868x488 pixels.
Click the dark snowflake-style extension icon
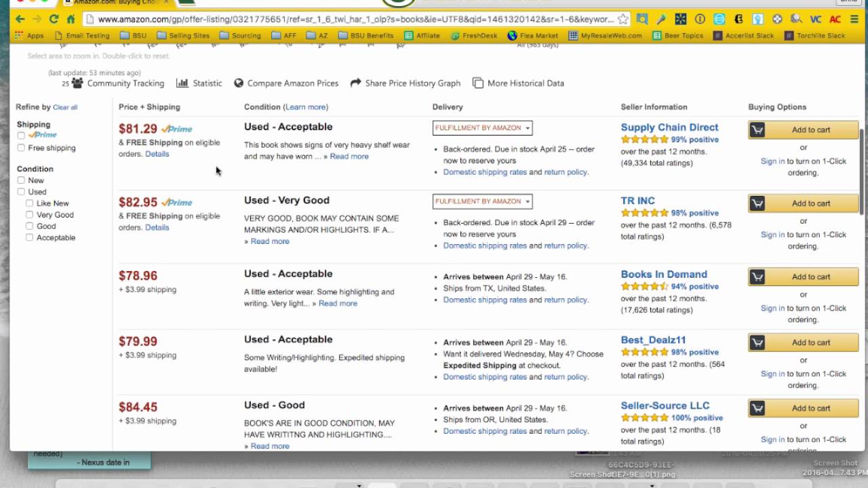point(680,19)
